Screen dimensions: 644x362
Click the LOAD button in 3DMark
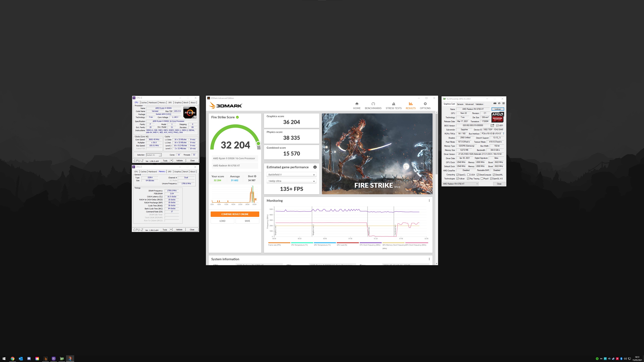point(222,221)
